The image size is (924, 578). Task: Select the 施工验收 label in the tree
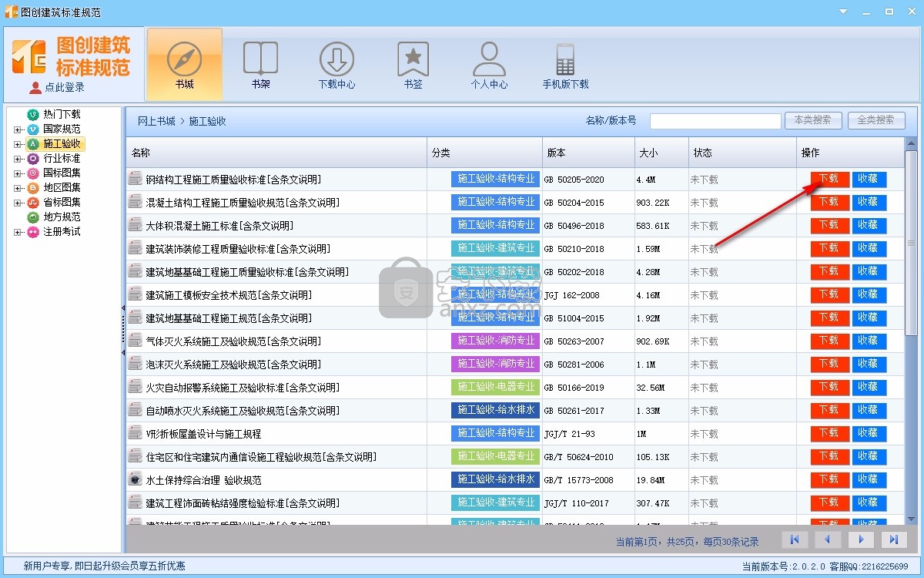62,143
